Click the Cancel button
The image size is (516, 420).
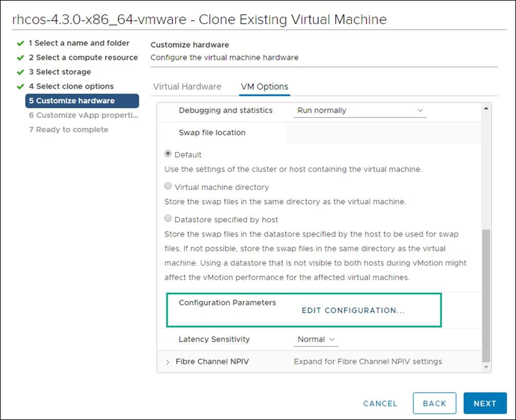tap(380, 404)
